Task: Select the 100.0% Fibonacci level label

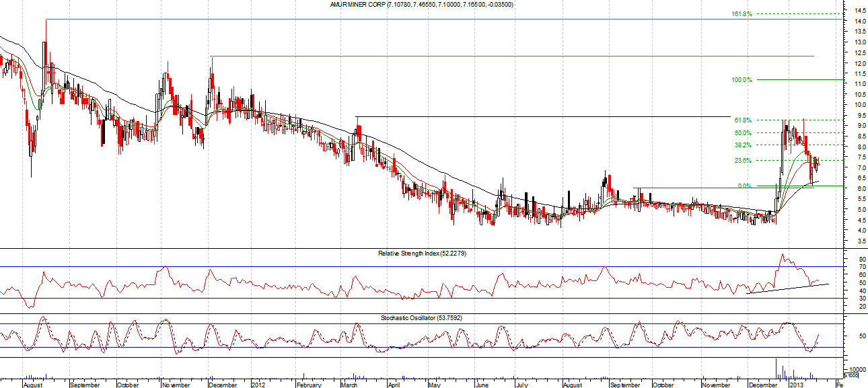Action: [x=742, y=80]
